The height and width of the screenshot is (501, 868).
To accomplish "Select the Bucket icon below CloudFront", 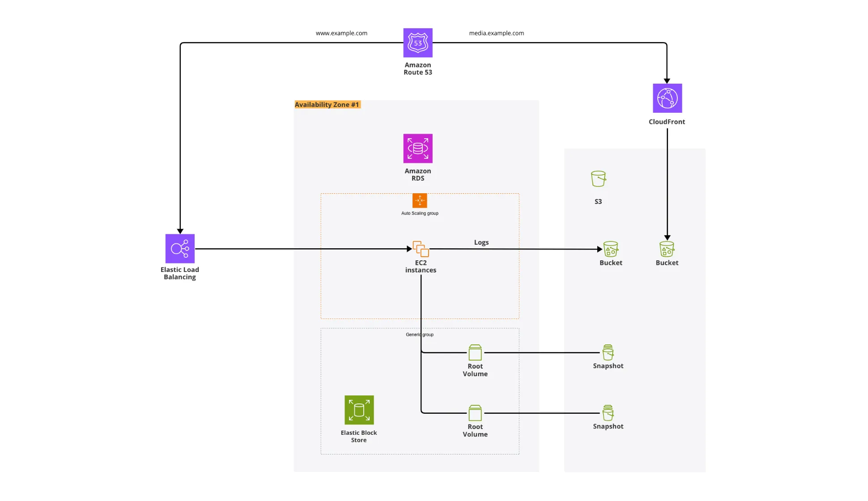I will (x=667, y=249).
